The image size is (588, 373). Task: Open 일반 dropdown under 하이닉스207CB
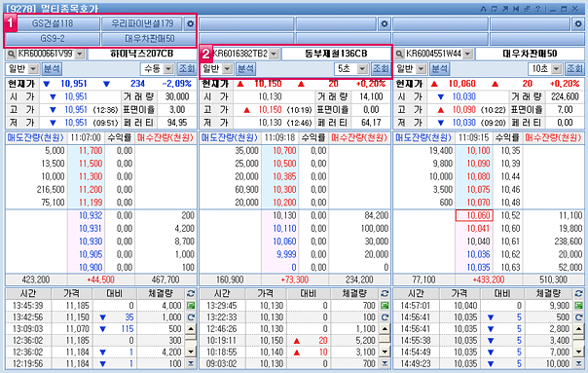coord(33,69)
